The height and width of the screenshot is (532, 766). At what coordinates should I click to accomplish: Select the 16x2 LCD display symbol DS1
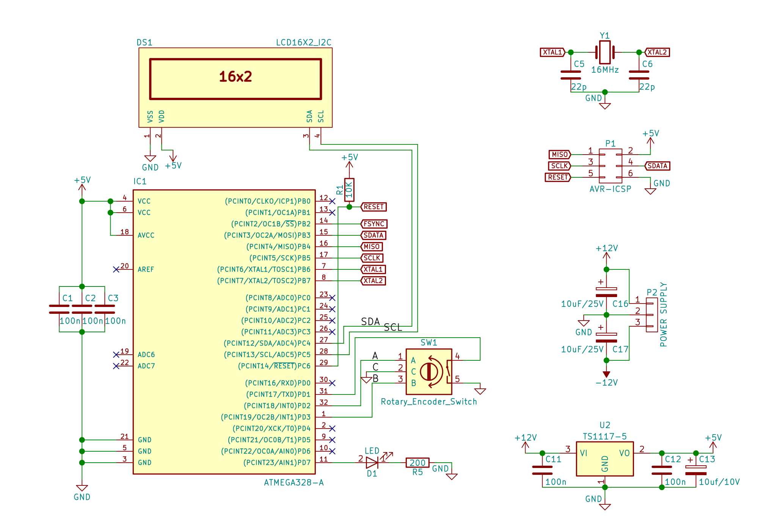click(x=235, y=88)
